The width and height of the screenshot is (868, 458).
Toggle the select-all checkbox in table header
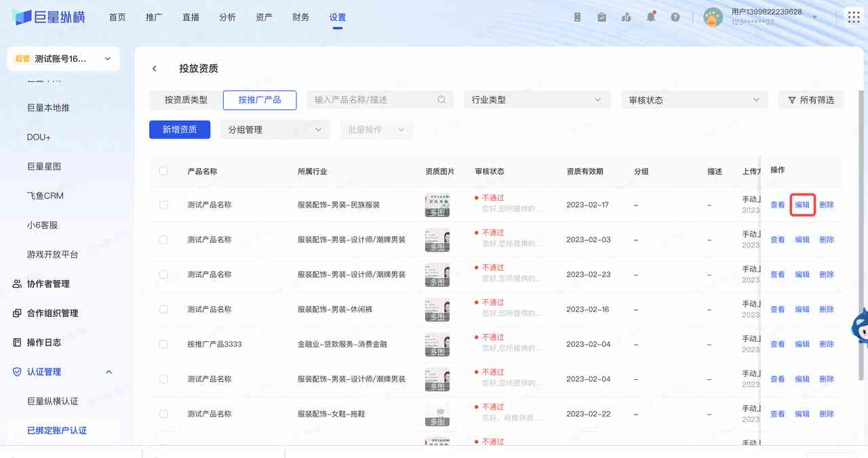[x=163, y=171]
